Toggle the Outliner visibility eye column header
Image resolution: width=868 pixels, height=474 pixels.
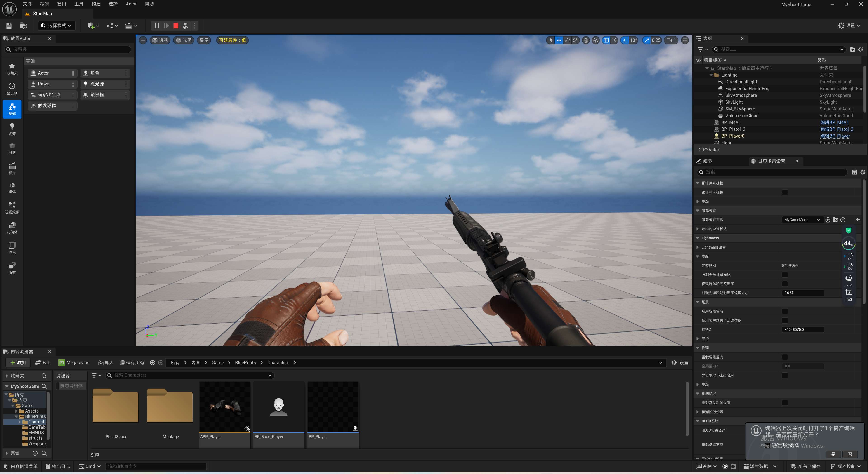[698, 60]
